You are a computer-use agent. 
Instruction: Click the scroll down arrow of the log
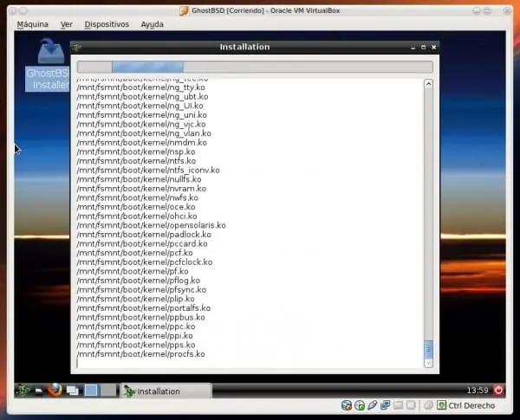pos(428,364)
